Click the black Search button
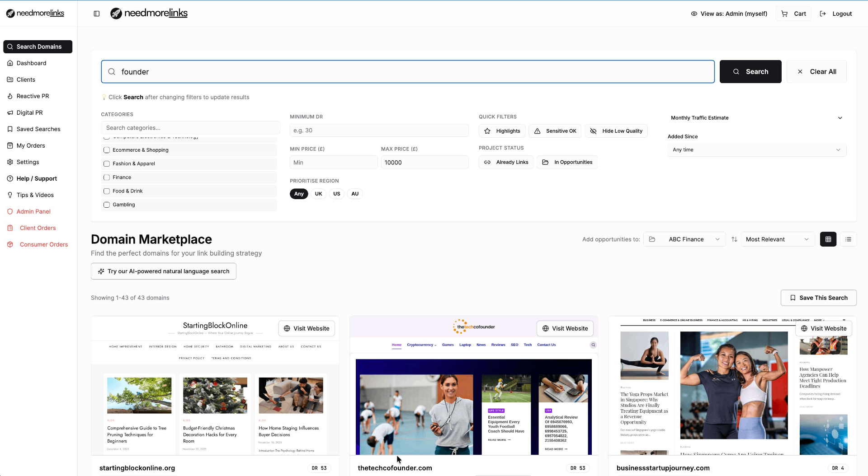The height and width of the screenshot is (476, 868). click(x=750, y=72)
